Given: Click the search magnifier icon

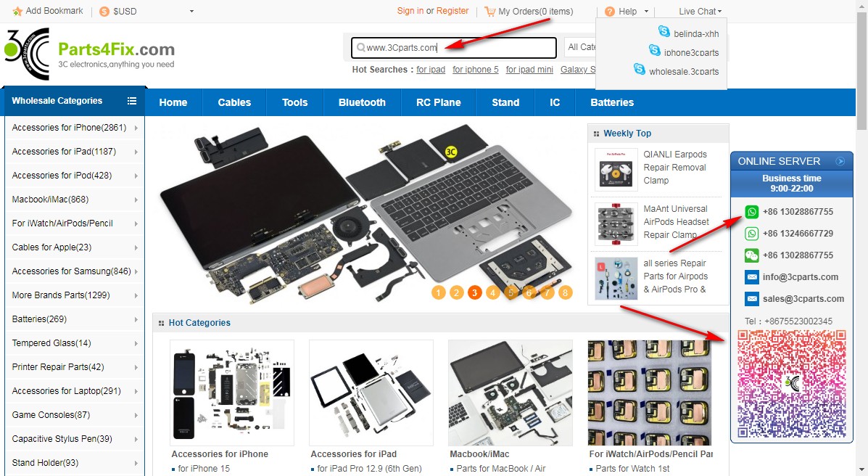Looking at the screenshot, I should pyautogui.click(x=360, y=48).
